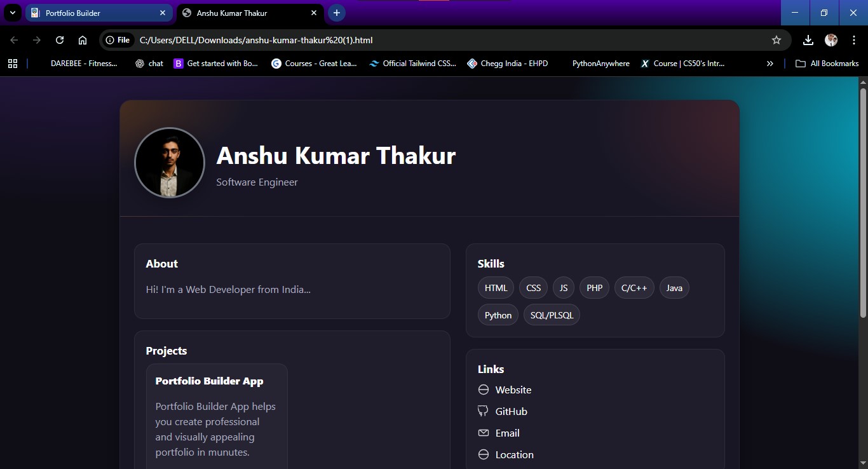868x469 pixels.
Task: Open the tab search dropdown arrow
Action: point(12,13)
